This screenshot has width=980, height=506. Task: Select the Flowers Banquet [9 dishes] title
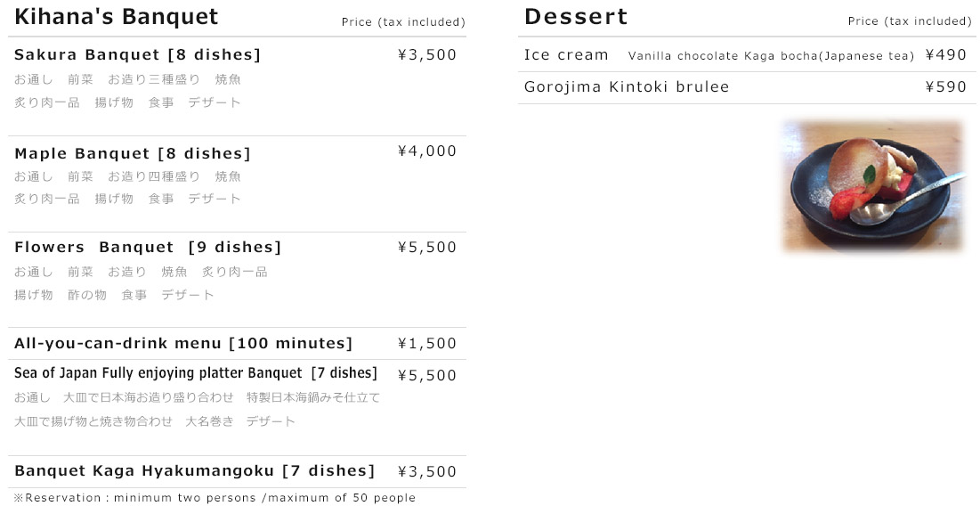pyautogui.click(x=148, y=248)
